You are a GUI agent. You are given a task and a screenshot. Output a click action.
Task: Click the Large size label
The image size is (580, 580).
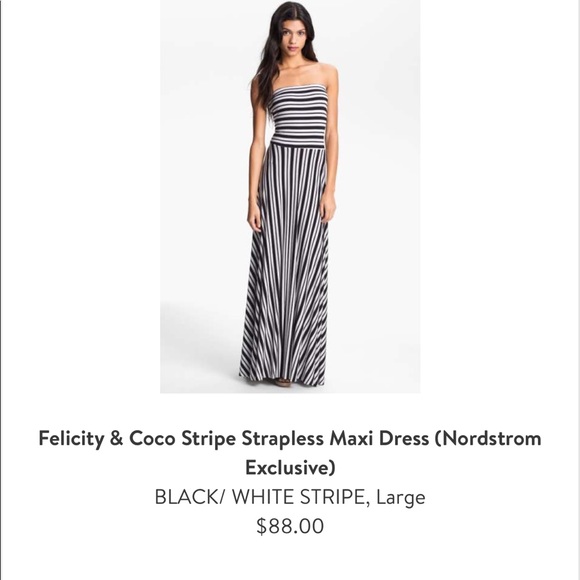[401, 498]
